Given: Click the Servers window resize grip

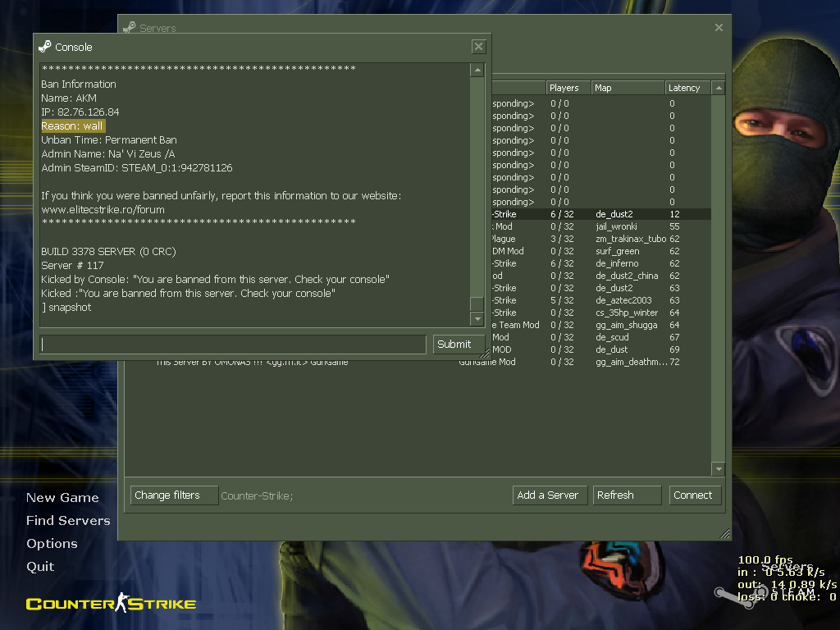Looking at the screenshot, I should [x=725, y=533].
